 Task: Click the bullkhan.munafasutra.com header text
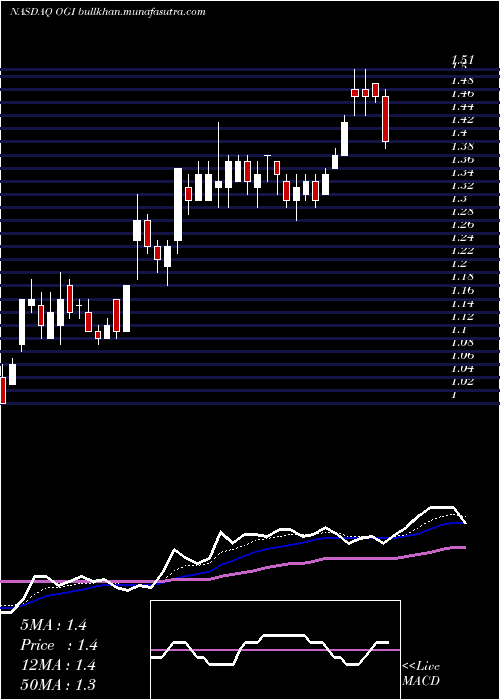click(x=142, y=12)
